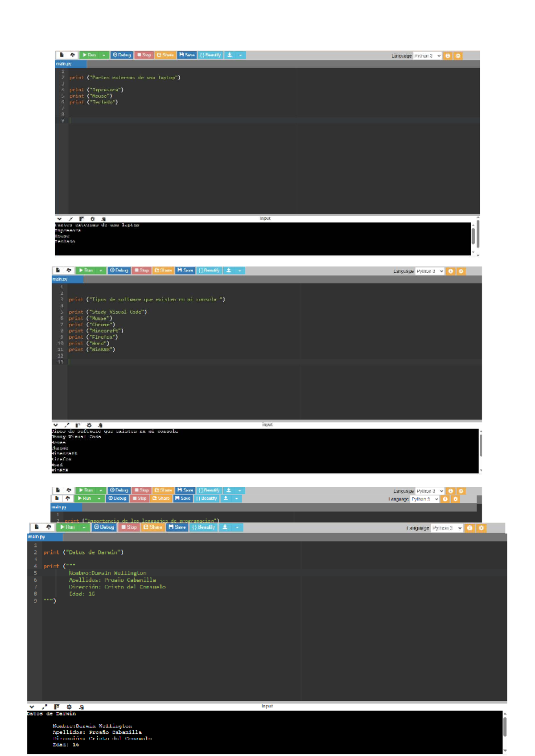This screenshot has height=756, width=535.
Task: Click new file icon in Tipos de software editor
Action: [58, 270]
